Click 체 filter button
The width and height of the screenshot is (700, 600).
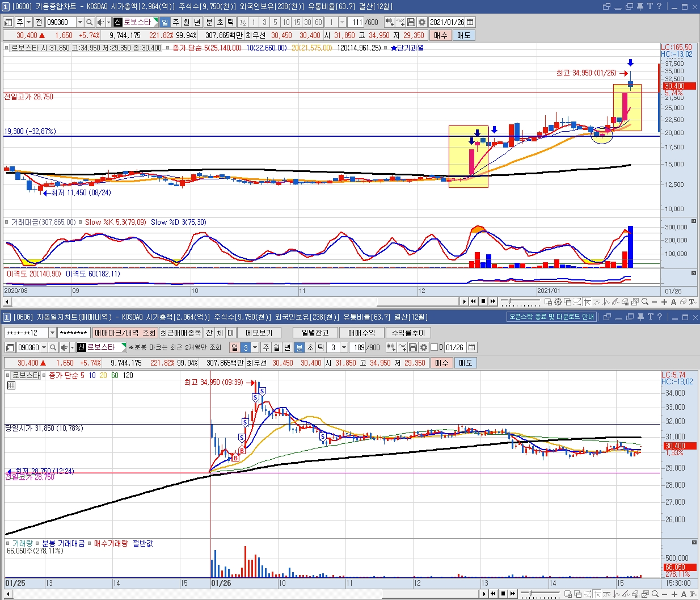(220, 333)
